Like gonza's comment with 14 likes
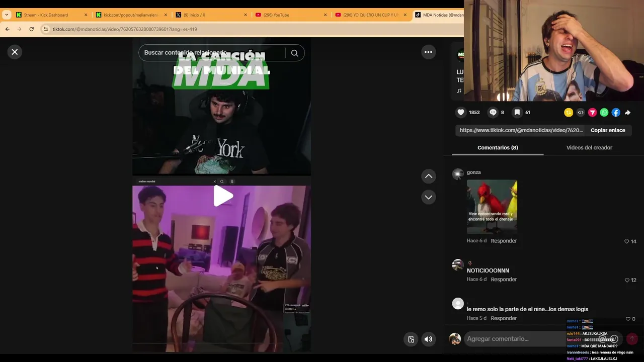 coord(626,241)
